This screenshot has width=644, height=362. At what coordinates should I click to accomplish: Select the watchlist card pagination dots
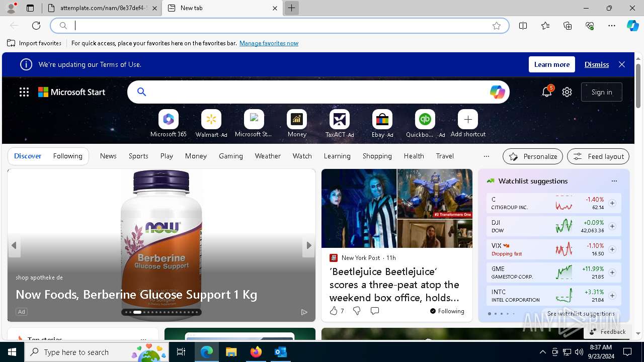(501, 314)
